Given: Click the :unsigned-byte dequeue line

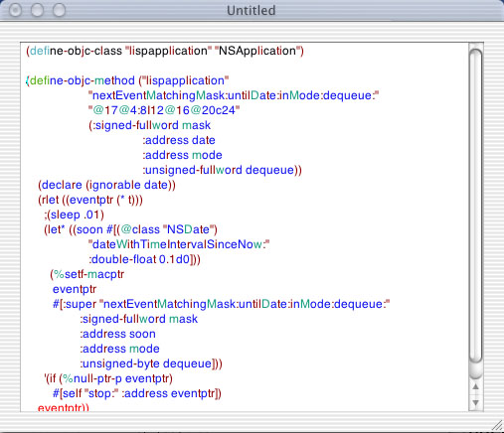Looking at the screenshot, I should pyautogui.click(x=151, y=363).
